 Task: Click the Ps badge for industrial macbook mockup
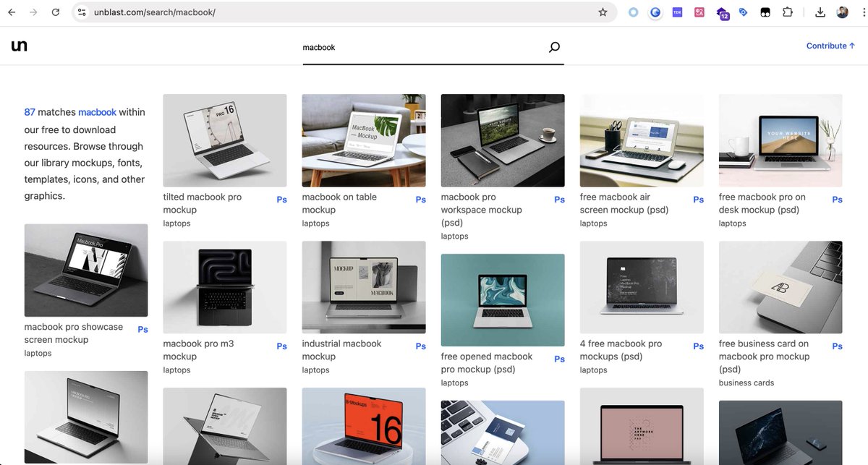pos(420,346)
